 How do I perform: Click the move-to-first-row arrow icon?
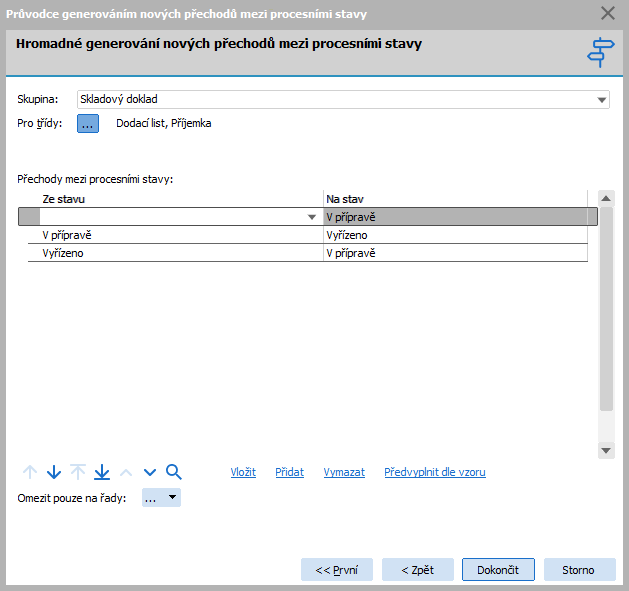coord(30,472)
